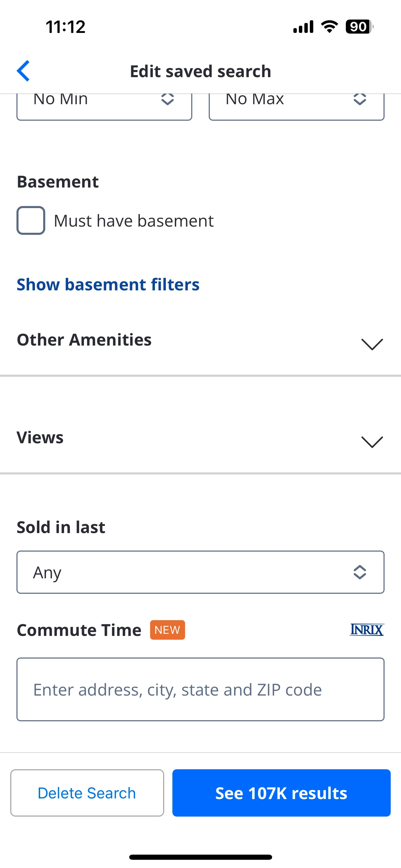This screenshot has width=401, height=868.
Task: Open the Sold in last Any dropdown
Action: (x=200, y=572)
